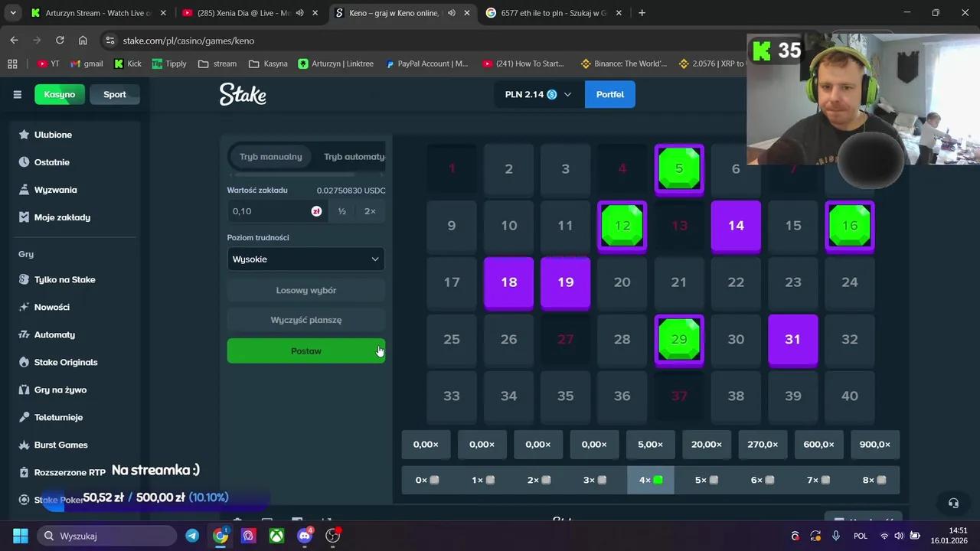This screenshot has width=980, height=551.
Task: Deselect purple keno tile 14
Action: point(736,226)
